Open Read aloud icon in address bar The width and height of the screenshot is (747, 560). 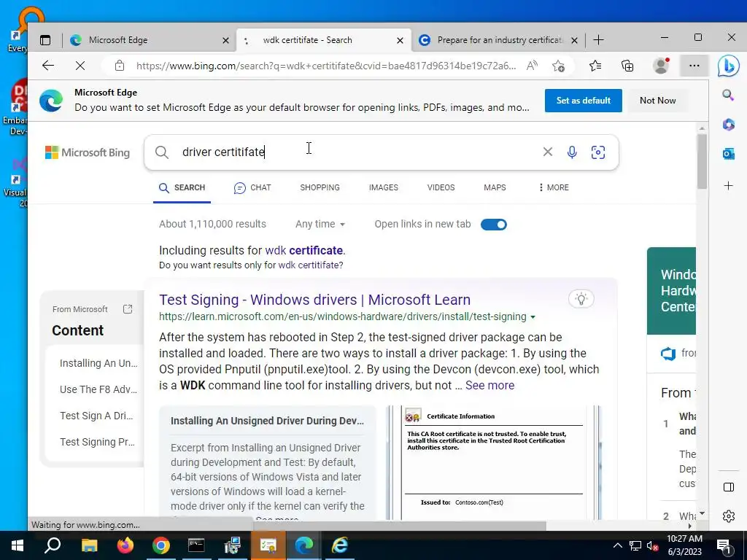click(532, 66)
